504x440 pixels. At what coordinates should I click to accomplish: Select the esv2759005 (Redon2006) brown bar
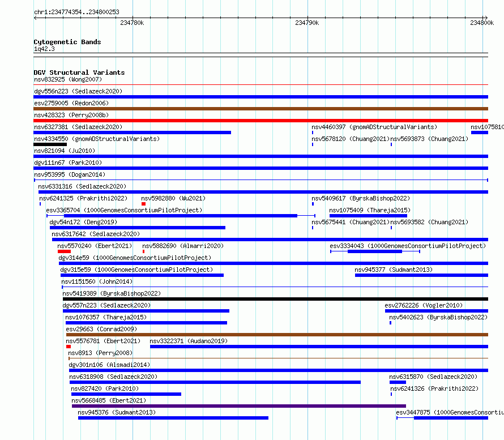[260, 109]
